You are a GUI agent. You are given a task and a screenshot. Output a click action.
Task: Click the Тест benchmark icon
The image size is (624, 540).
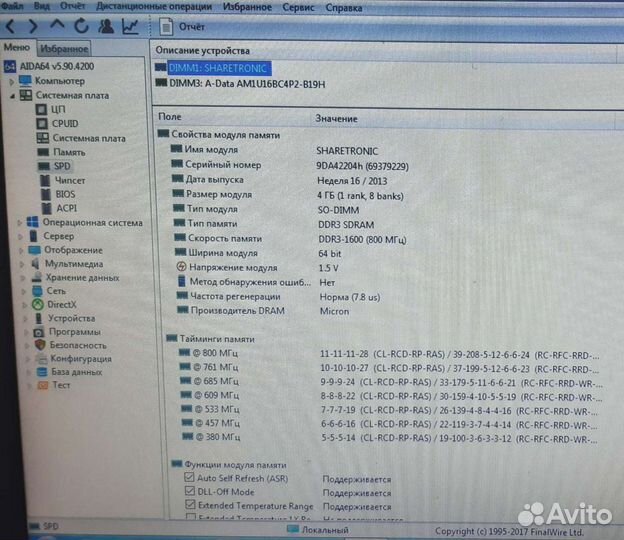[43, 385]
